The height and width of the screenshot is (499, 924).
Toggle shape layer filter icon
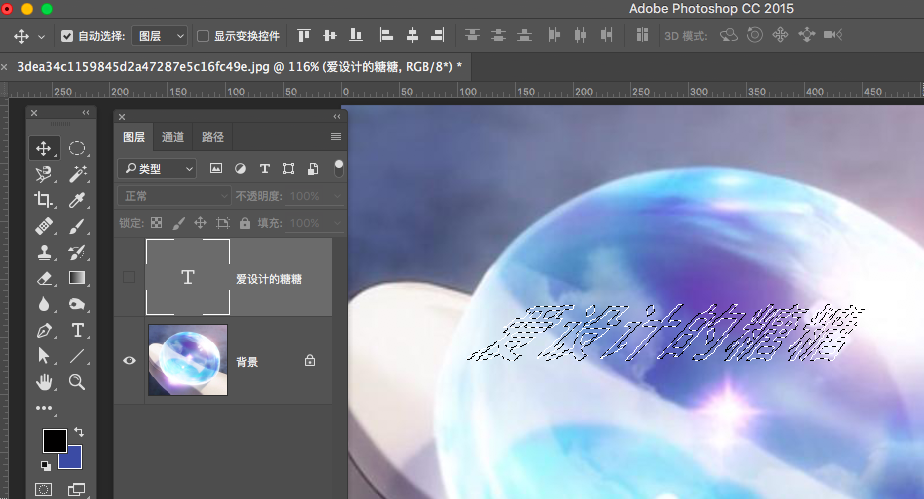(x=288, y=168)
